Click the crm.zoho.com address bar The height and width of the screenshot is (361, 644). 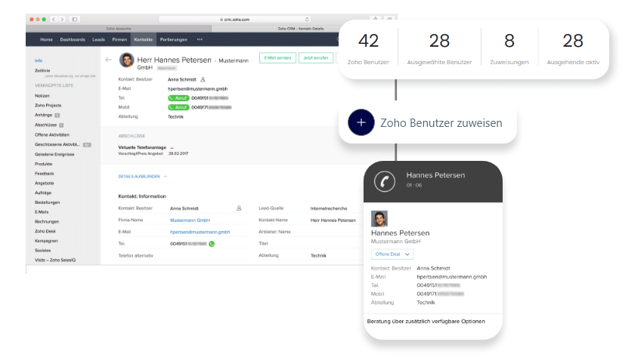click(x=234, y=20)
